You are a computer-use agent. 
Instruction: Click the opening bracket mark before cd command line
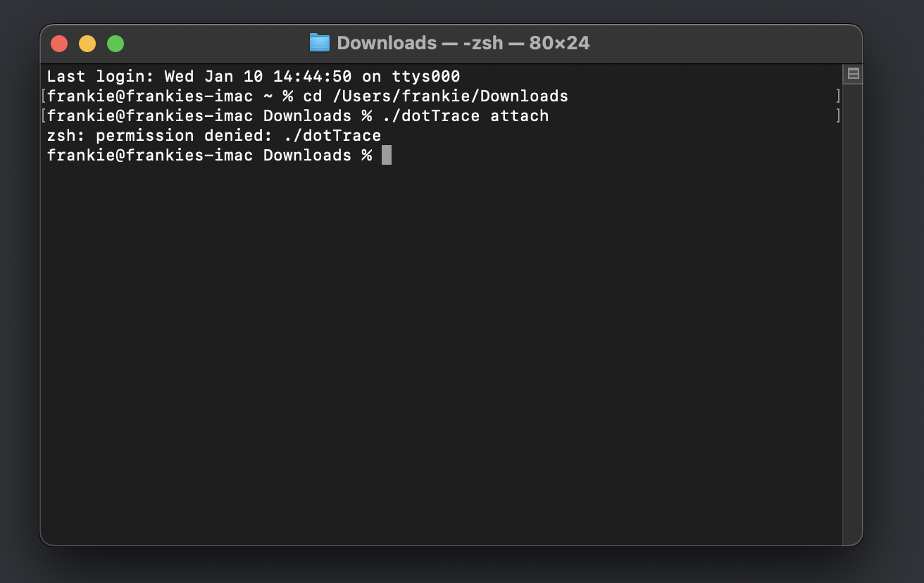44,96
